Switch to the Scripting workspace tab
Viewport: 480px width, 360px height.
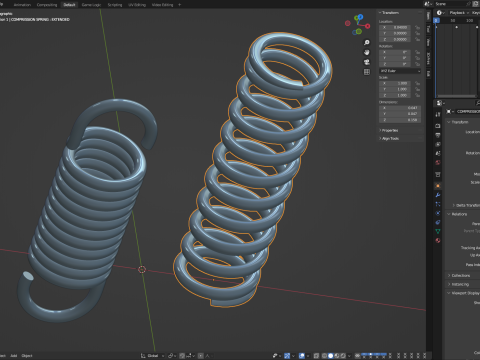[115, 5]
